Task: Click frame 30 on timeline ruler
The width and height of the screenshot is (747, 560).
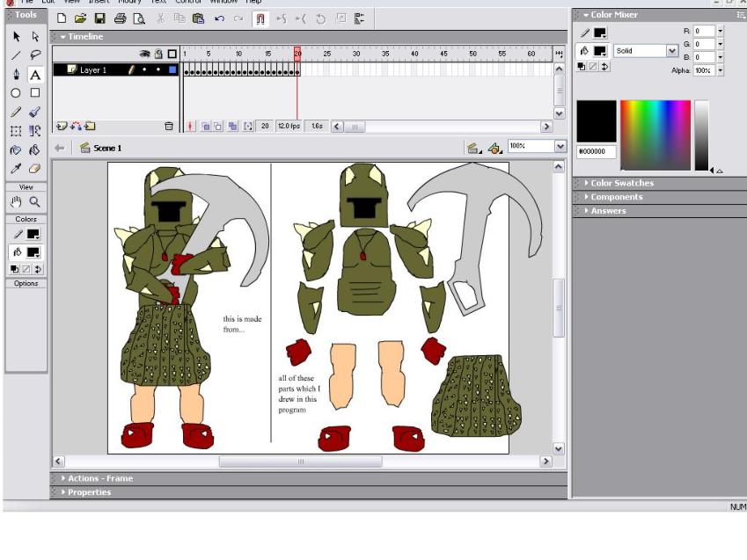Action: (x=355, y=55)
